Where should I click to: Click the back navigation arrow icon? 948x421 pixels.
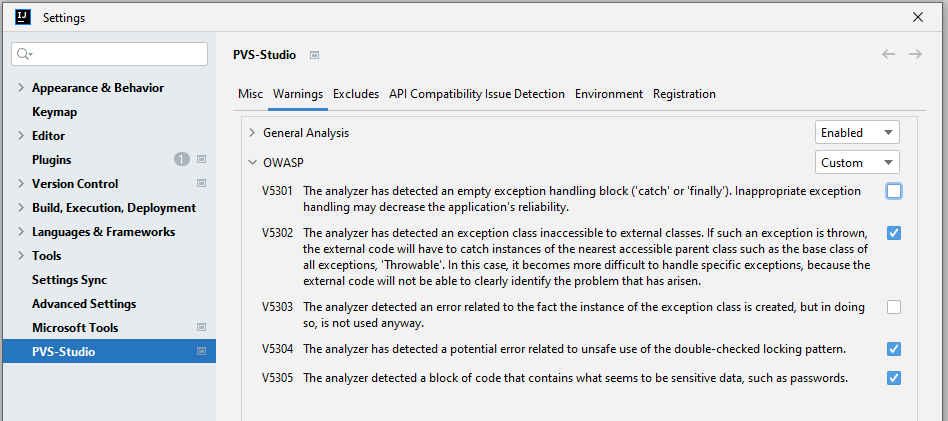(x=888, y=54)
